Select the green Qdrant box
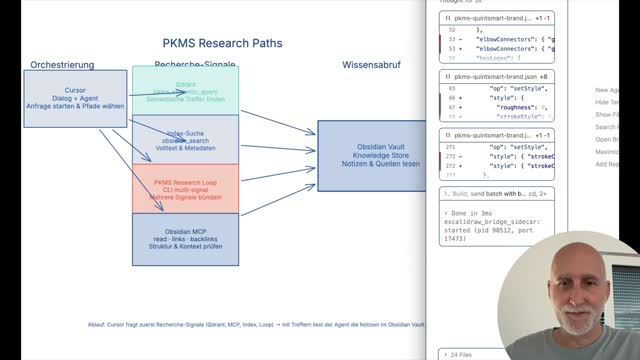This screenshot has width=640, height=360. click(185, 91)
